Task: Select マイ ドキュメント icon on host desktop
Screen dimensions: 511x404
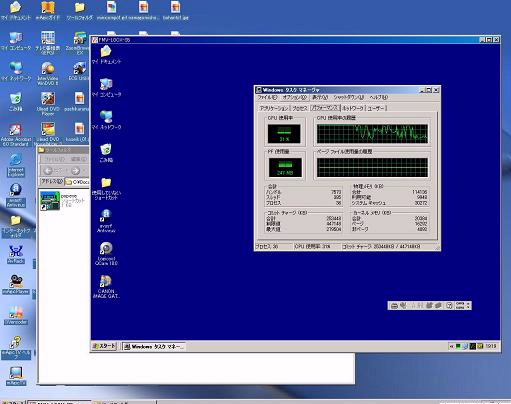Action: pyautogui.click(x=16, y=11)
